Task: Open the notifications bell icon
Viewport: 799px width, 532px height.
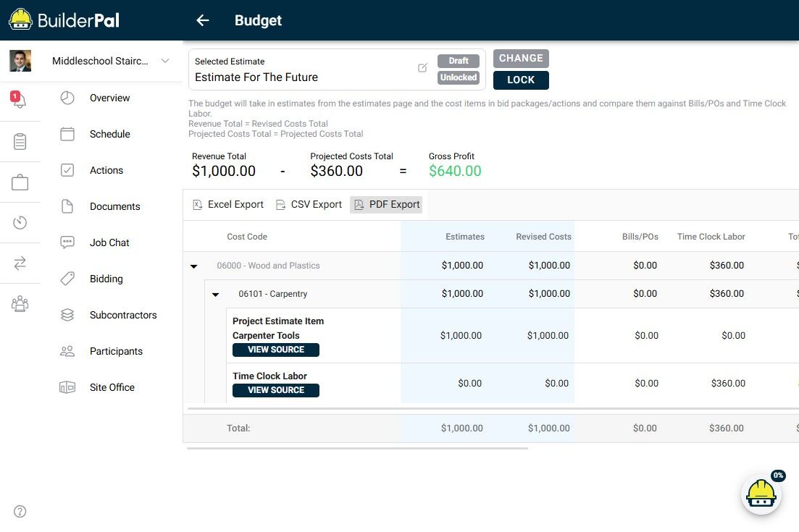Action: [x=20, y=101]
